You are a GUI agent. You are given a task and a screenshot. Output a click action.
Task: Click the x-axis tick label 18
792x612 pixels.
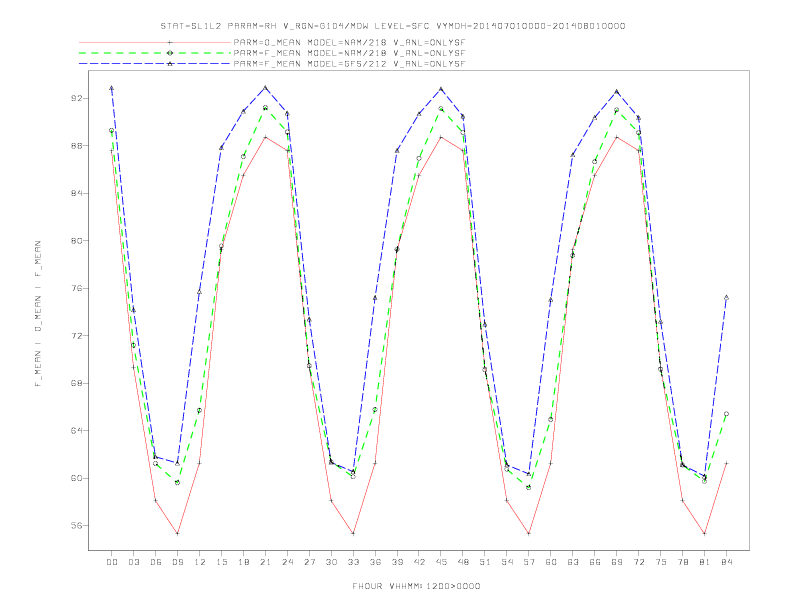[x=243, y=562]
